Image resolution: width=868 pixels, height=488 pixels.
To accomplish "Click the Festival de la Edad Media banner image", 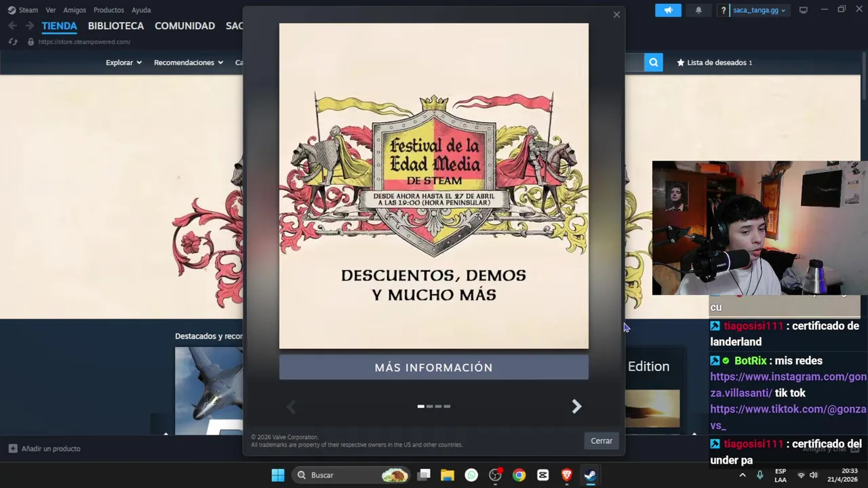I will click(x=434, y=186).
